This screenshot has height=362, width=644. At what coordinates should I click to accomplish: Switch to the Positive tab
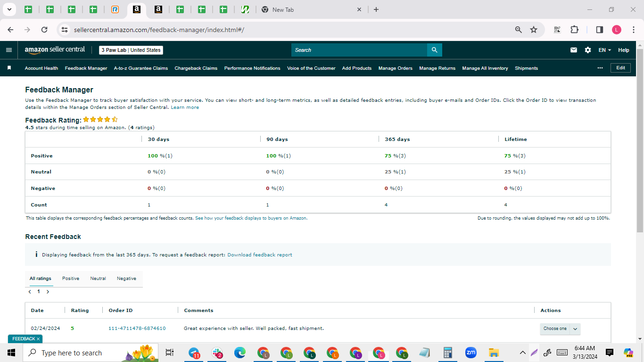point(71,279)
